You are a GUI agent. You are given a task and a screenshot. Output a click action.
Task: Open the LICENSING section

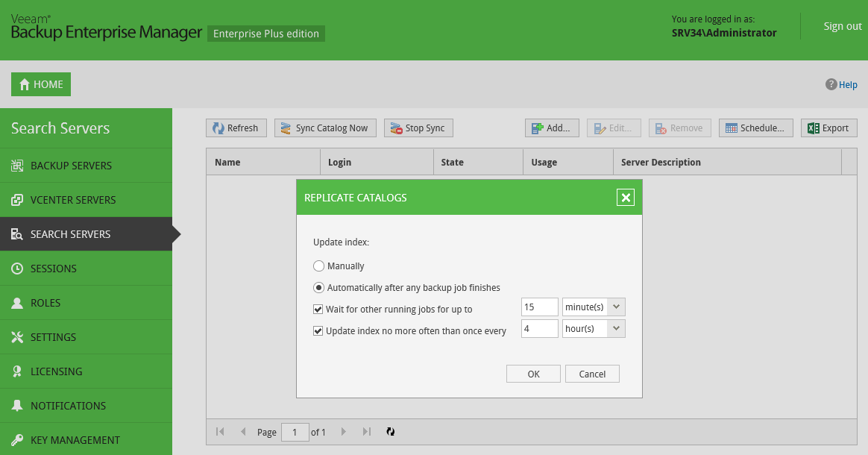86,371
